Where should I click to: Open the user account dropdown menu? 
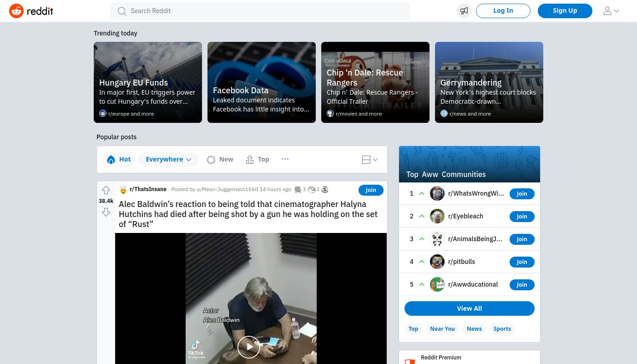pos(611,11)
